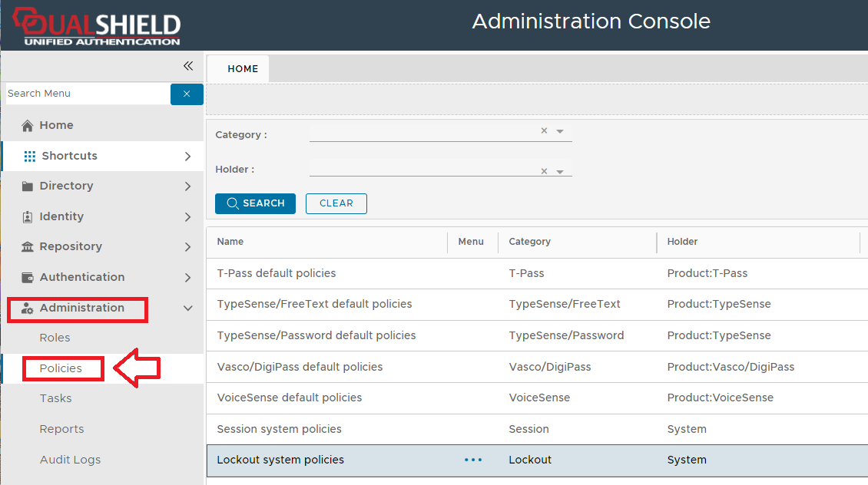Click the Shortcuts grid icon
This screenshot has height=485, width=868.
point(30,156)
